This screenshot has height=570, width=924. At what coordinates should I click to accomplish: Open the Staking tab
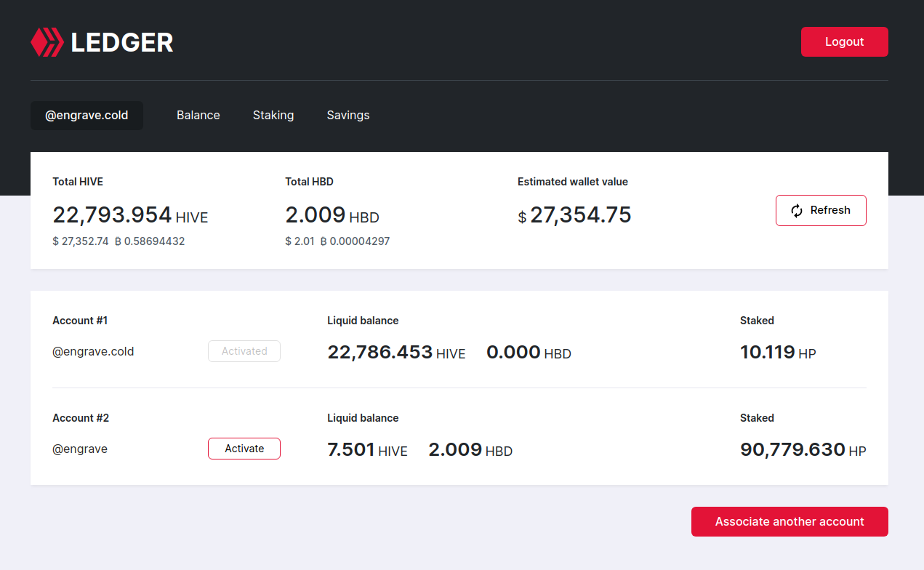coord(273,116)
